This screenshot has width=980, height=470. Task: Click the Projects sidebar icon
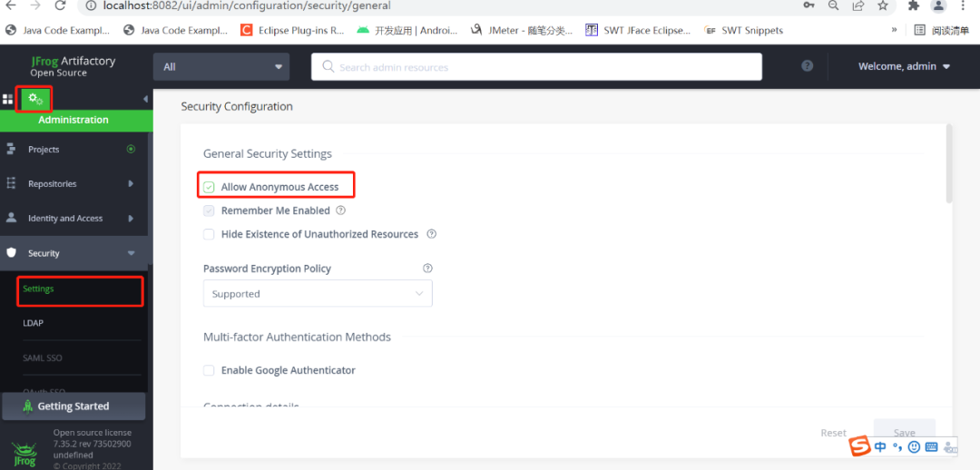11,150
